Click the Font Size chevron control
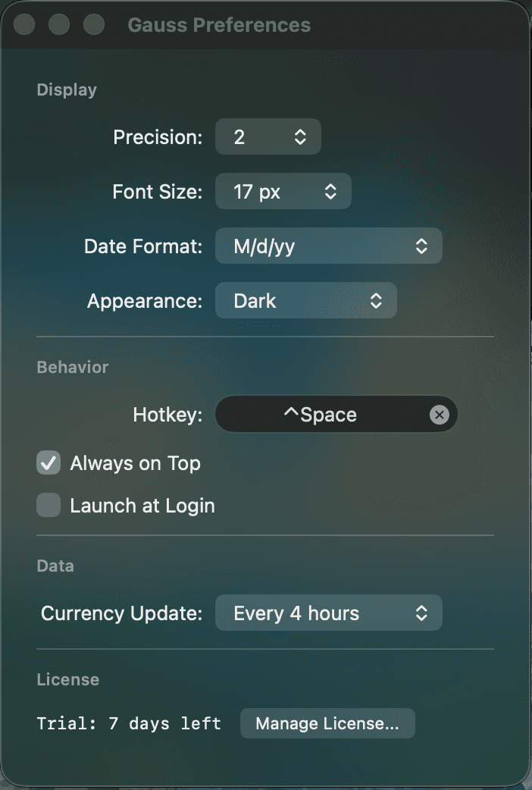 (x=331, y=191)
